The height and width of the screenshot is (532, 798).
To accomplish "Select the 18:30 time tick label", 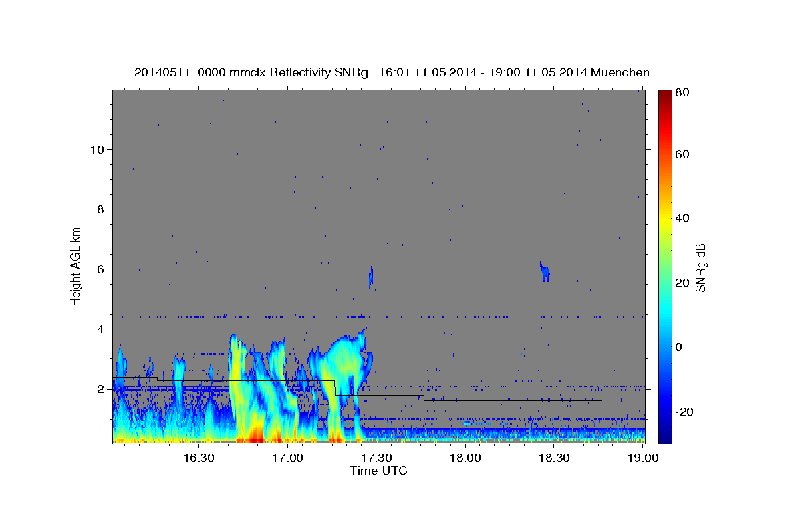I will pos(555,458).
